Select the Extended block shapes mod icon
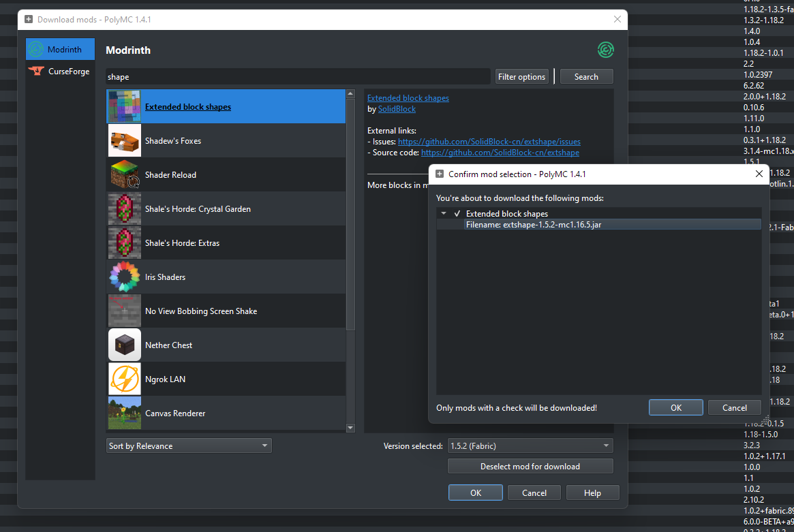Screen dimensions: 794x532 [x=124, y=106]
